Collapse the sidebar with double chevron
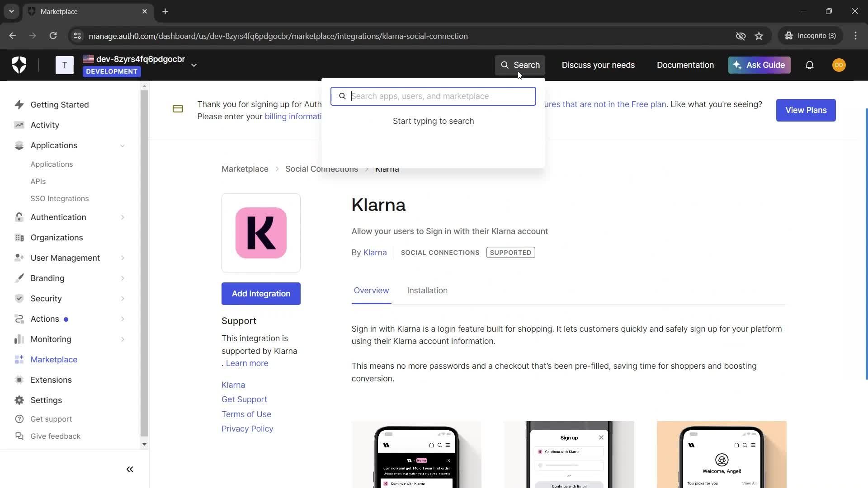 point(130,469)
